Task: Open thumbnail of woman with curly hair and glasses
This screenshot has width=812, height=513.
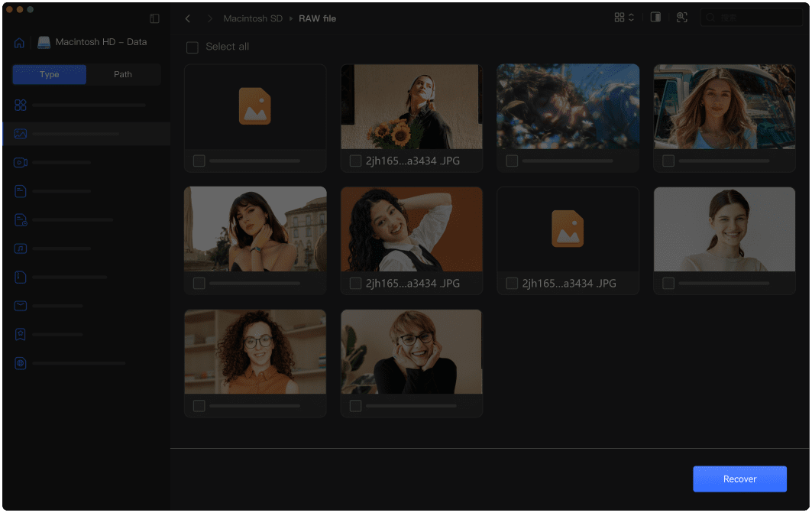Action: (255, 352)
